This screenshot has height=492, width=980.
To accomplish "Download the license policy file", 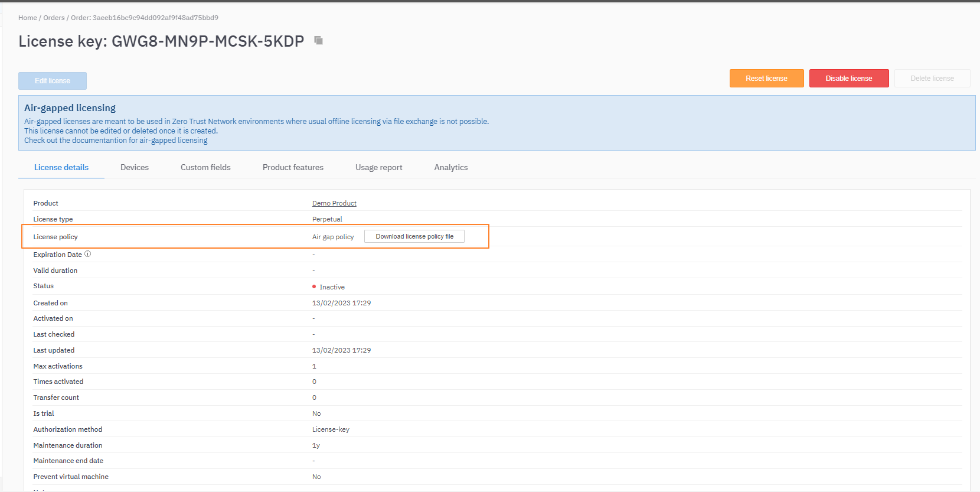I will (x=414, y=236).
